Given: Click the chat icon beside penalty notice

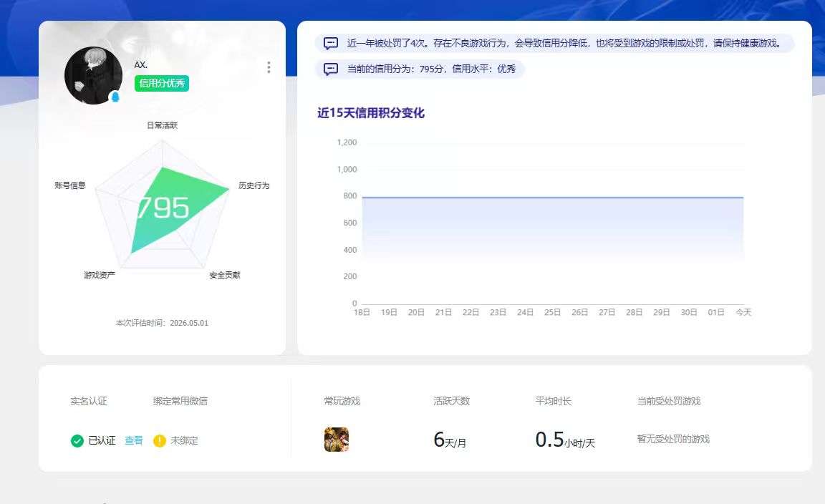Looking at the screenshot, I should click(x=330, y=43).
